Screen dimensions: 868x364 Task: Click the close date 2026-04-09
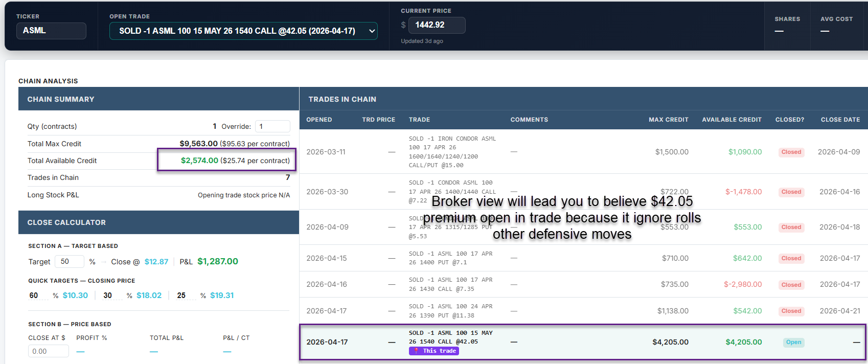click(x=839, y=152)
